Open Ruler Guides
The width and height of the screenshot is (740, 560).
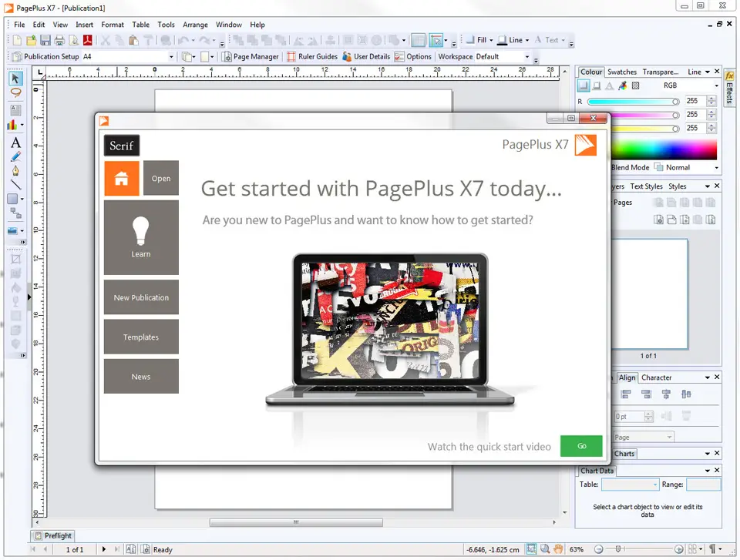[x=312, y=56]
